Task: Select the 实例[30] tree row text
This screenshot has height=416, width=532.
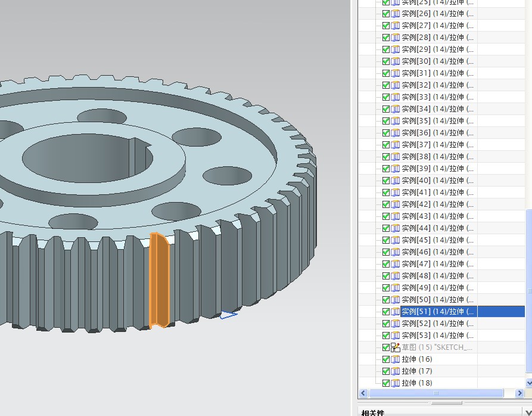Action: pos(438,61)
